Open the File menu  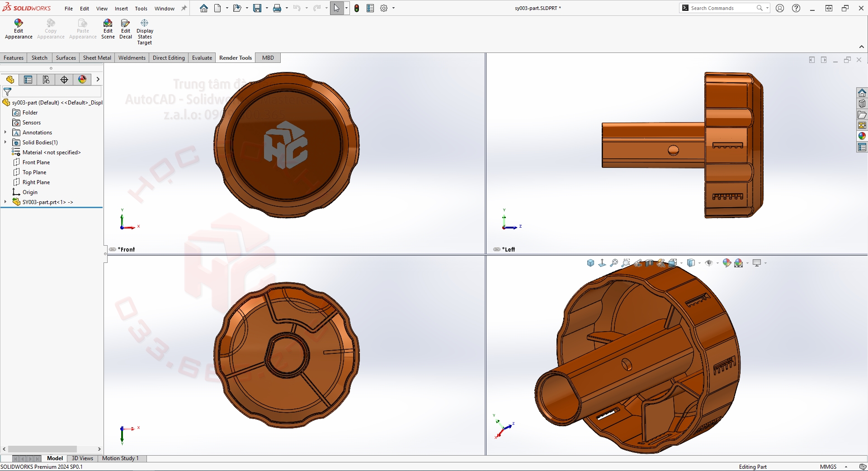pos(69,9)
